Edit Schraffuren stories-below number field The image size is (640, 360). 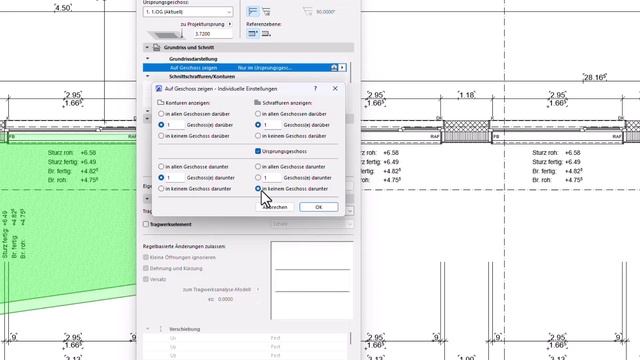click(x=272, y=178)
